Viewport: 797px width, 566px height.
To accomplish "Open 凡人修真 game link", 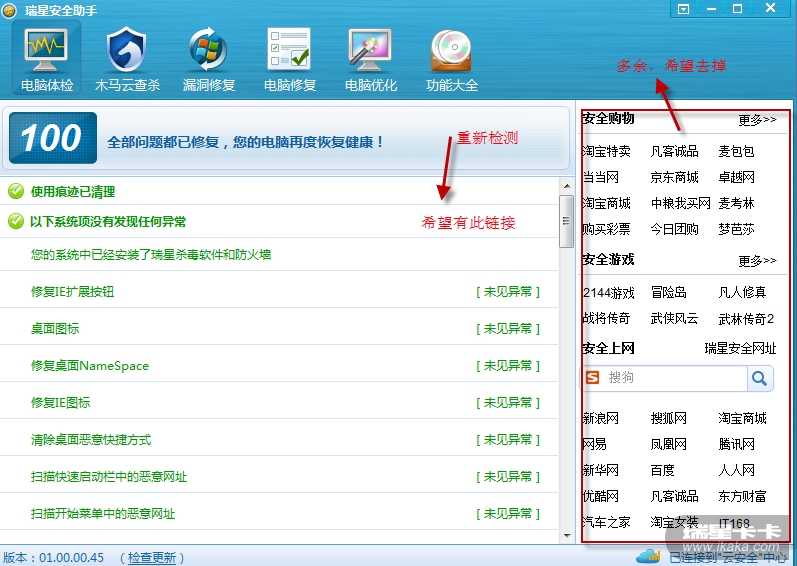I will (x=742, y=293).
